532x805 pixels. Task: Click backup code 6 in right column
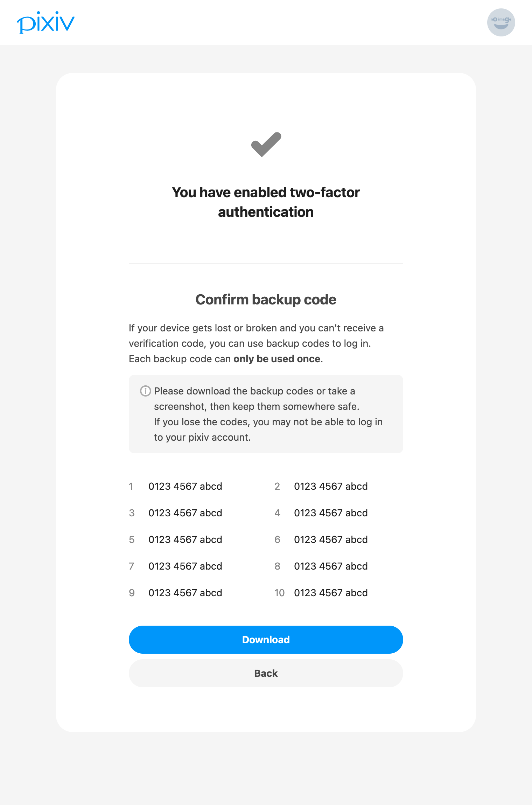coord(330,539)
